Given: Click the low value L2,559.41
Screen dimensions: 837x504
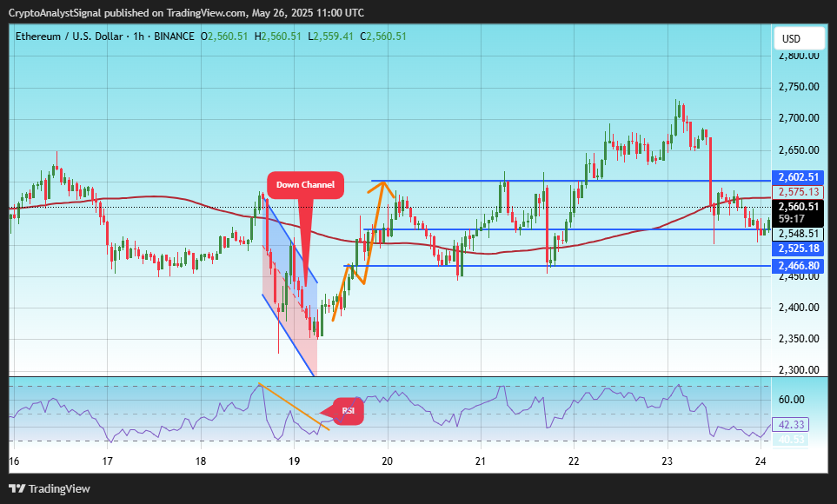Looking at the screenshot, I should pyautogui.click(x=330, y=36).
